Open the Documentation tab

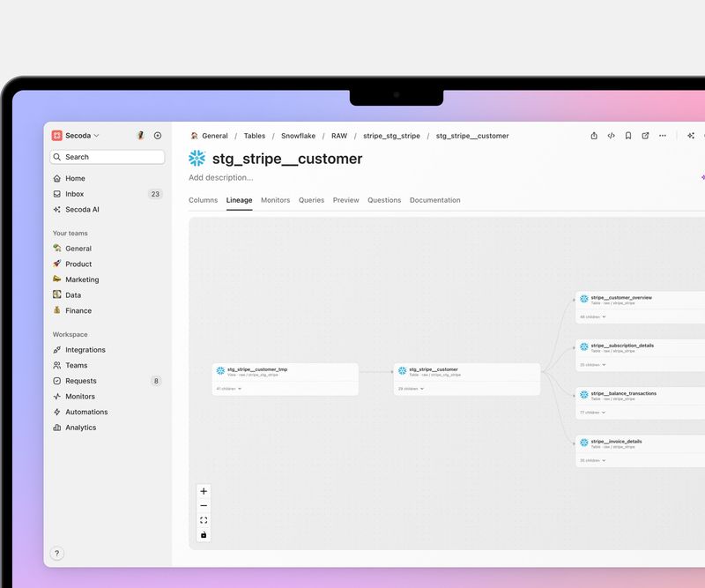click(x=435, y=200)
